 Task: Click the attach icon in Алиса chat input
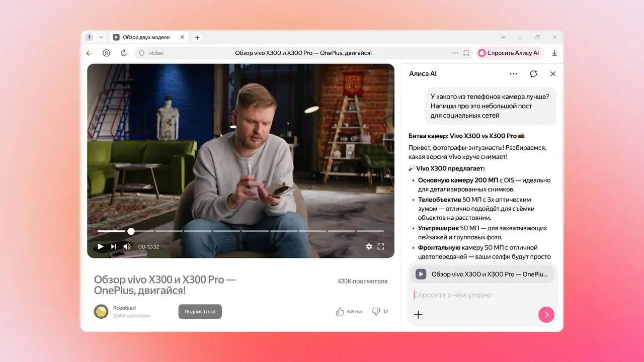pos(418,314)
